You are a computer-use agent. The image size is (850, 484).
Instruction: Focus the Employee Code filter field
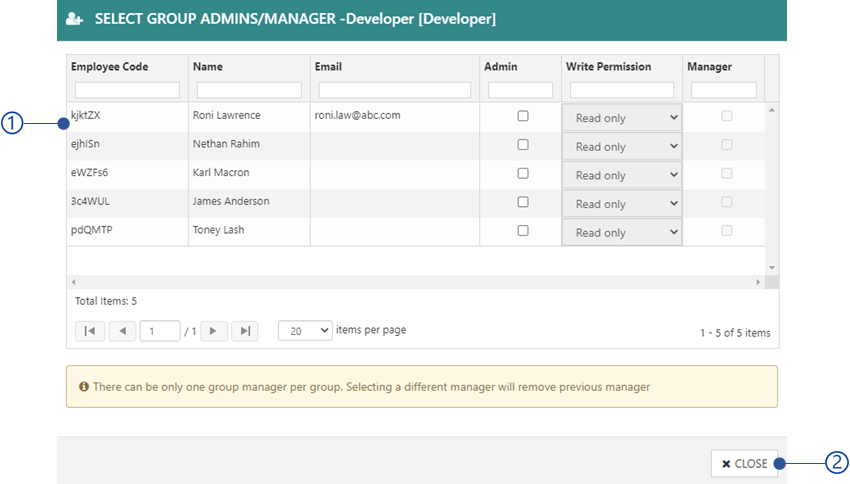click(x=127, y=90)
